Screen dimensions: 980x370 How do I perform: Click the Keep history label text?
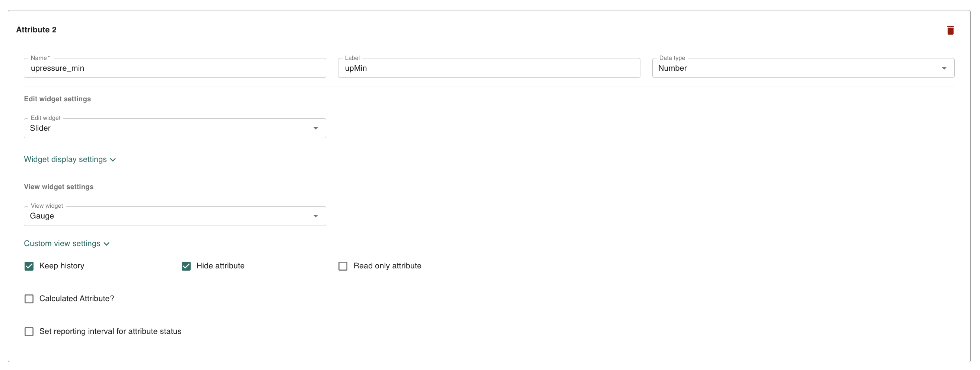(x=62, y=266)
